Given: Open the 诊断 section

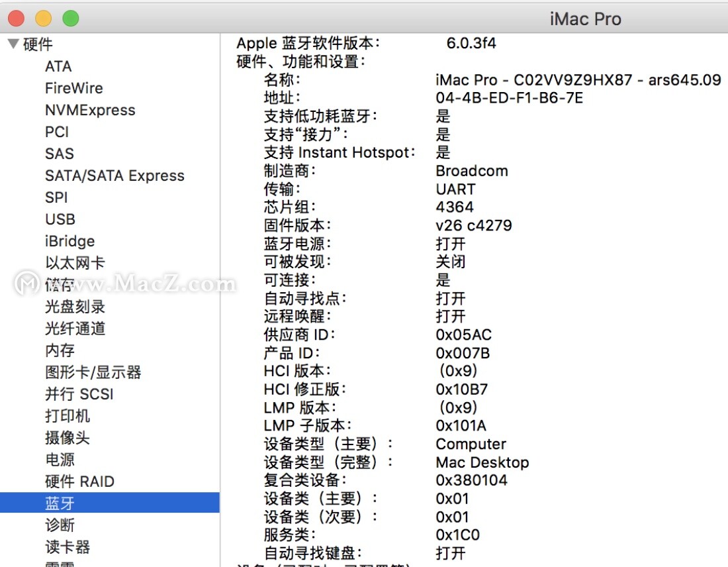Looking at the screenshot, I should click(x=60, y=525).
